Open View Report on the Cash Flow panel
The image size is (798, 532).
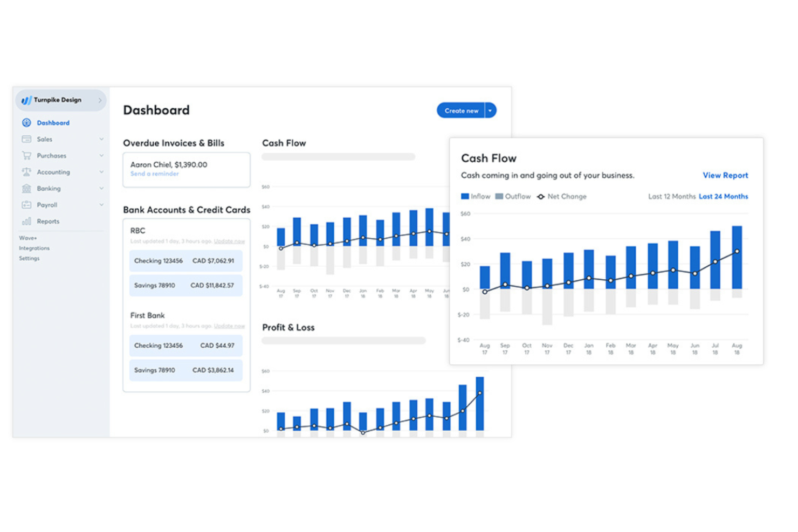coord(725,175)
